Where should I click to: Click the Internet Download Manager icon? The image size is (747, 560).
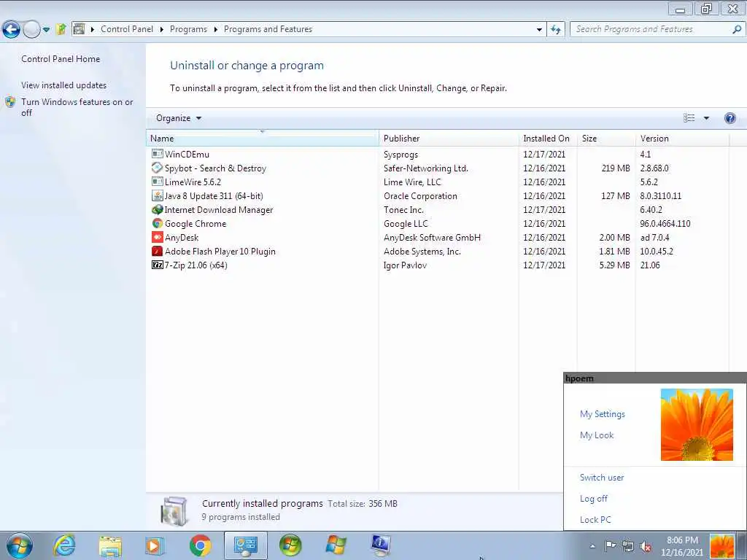click(x=158, y=209)
